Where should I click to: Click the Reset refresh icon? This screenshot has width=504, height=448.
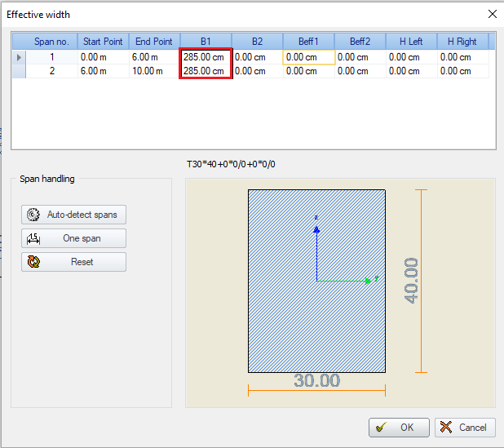pos(33,262)
